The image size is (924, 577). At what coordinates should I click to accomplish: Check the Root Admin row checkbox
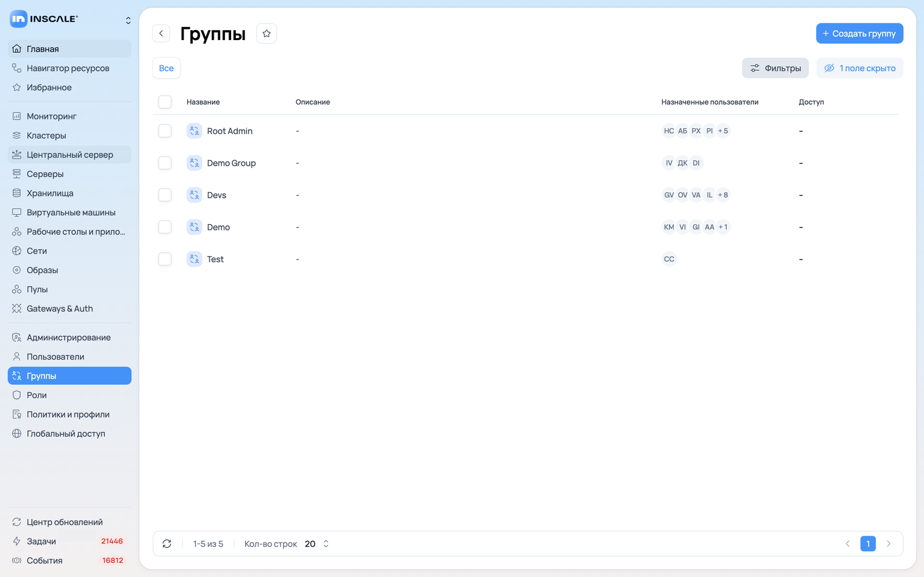pyautogui.click(x=165, y=131)
